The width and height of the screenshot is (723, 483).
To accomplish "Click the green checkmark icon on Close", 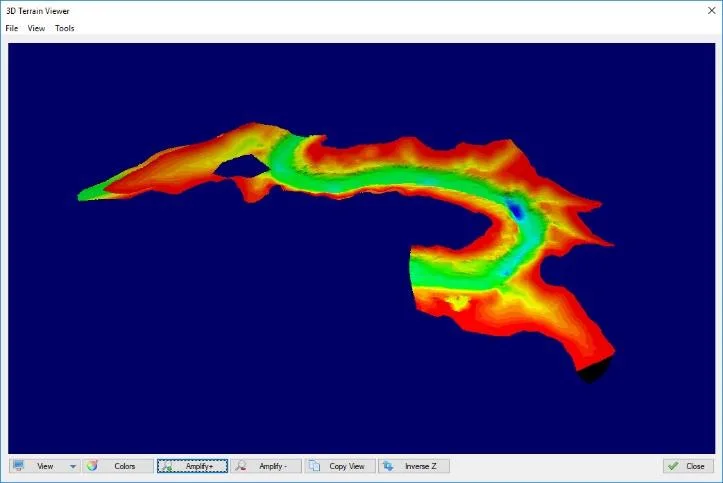I will coord(673,466).
